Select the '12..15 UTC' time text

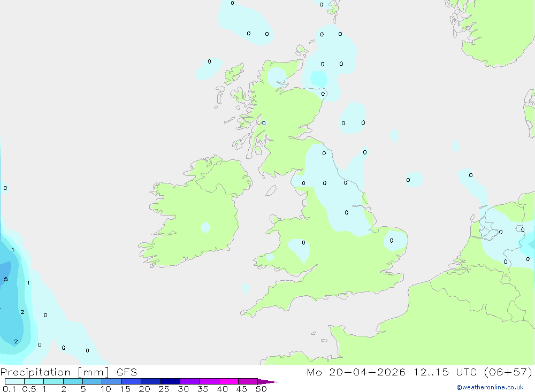(445, 372)
